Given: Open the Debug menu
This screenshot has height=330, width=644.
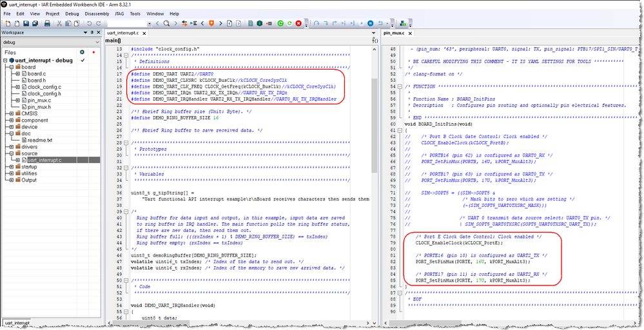Looking at the screenshot, I should click(72, 14).
